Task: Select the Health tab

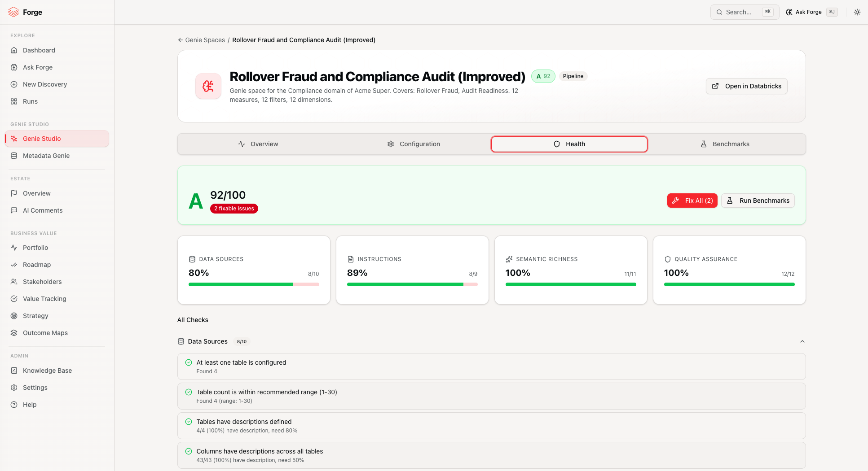Action: pos(569,144)
